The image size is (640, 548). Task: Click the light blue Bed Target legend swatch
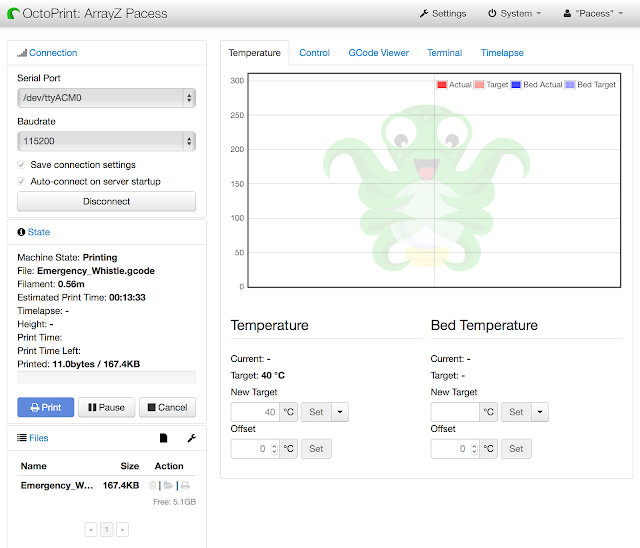(570, 85)
